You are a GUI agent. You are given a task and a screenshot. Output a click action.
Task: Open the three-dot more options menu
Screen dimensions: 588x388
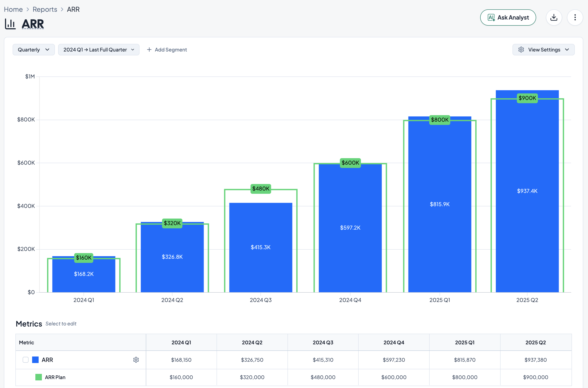coord(575,17)
